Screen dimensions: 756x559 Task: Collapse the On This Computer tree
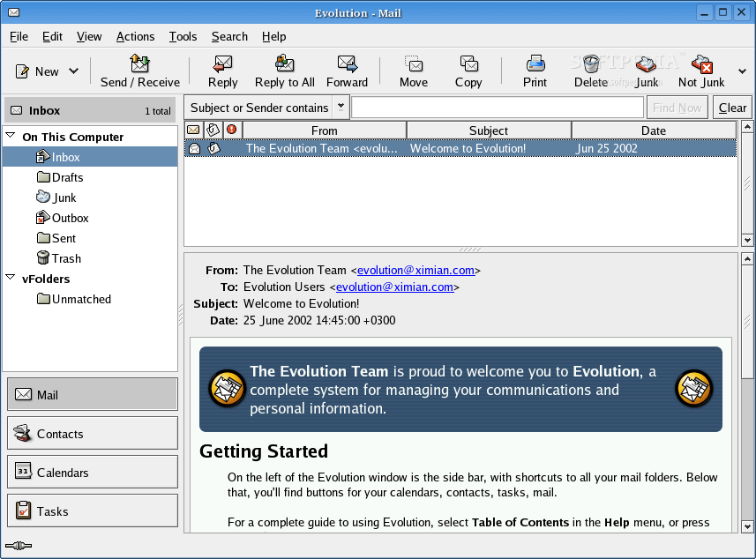[11, 137]
